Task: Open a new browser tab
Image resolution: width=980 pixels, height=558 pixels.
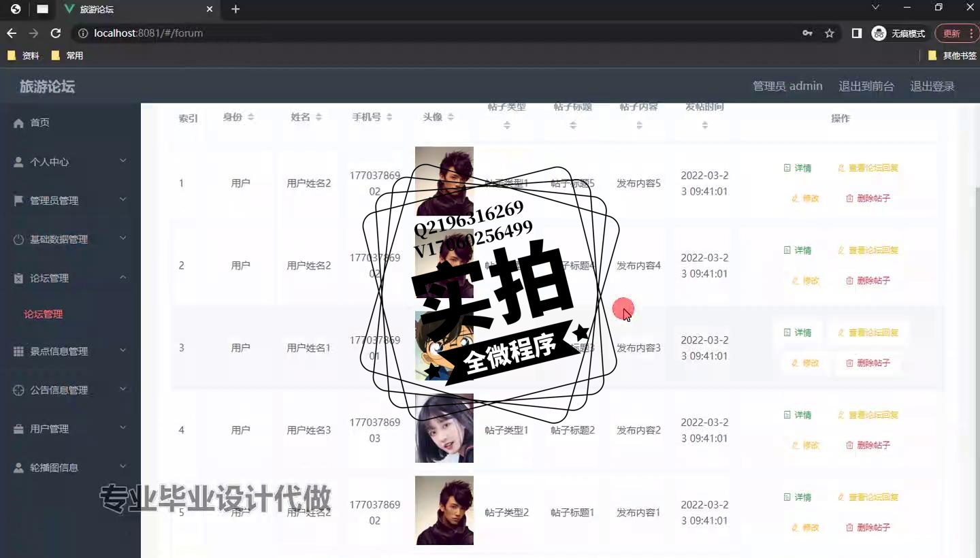Action: click(x=235, y=9)
